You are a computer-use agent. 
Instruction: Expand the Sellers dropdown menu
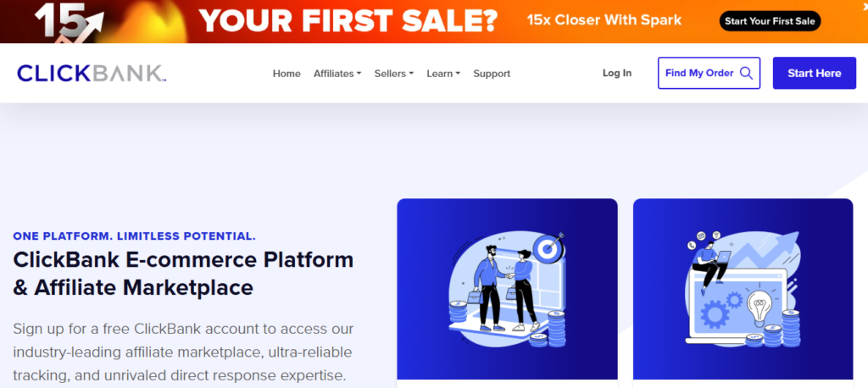click(x=393, y=74)
